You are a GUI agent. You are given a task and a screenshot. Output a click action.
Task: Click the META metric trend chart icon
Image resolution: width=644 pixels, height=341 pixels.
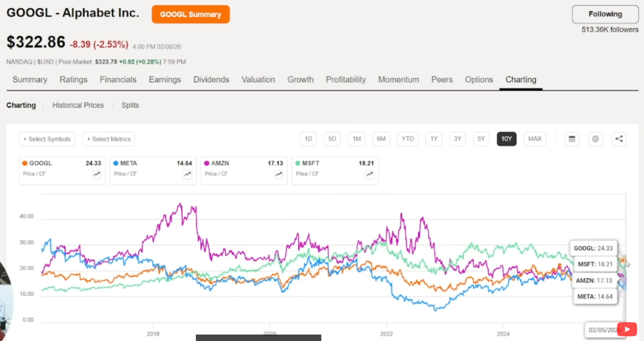tap(188, 174)
